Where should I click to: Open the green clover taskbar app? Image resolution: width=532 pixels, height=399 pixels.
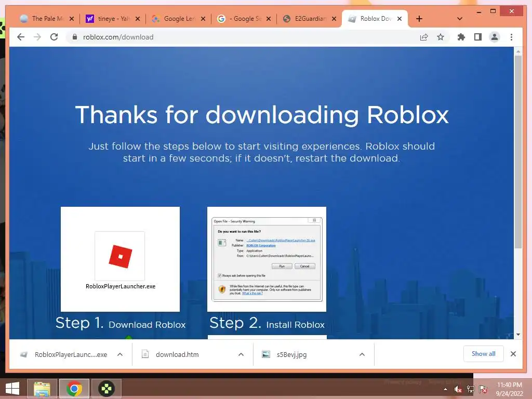(107, 389)
